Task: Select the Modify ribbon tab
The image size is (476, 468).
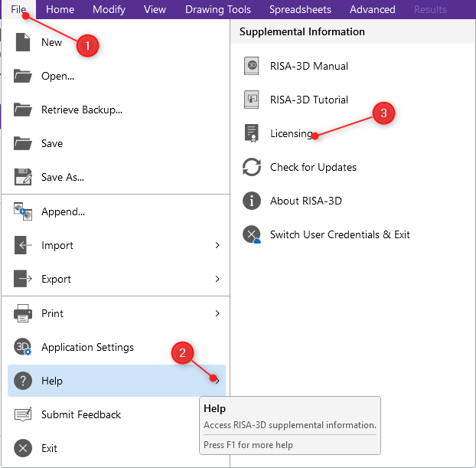Action: coord(109,10)
